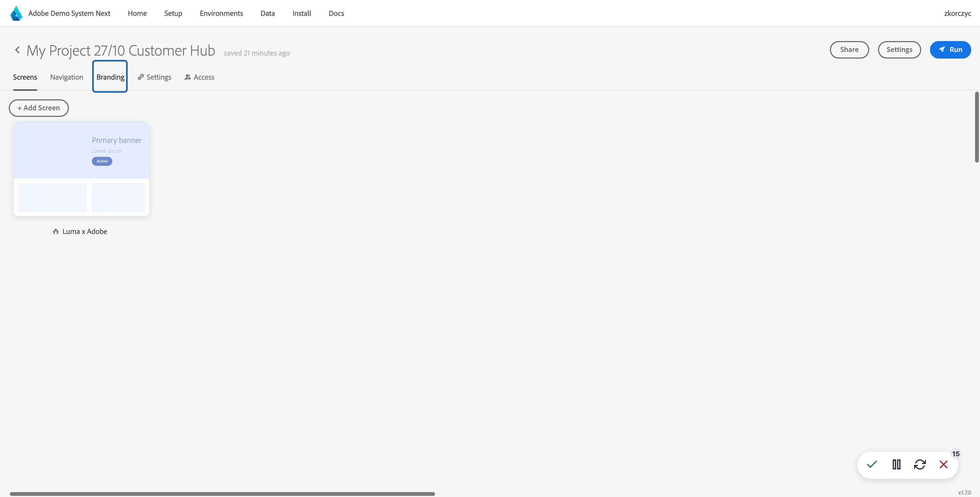Open the Docs menu
The height and width of the screenshot is (497, 980).
(x=336, y=13)
